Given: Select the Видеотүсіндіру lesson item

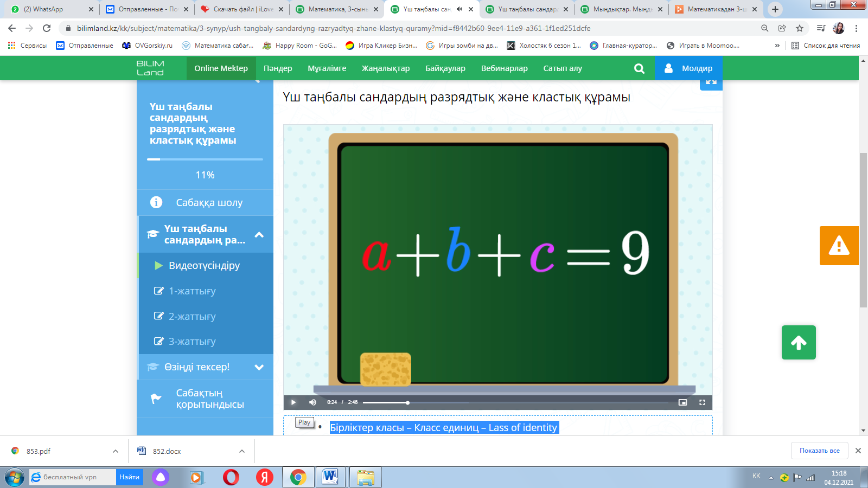Looking at the screenshot, I should click(205, 266).
